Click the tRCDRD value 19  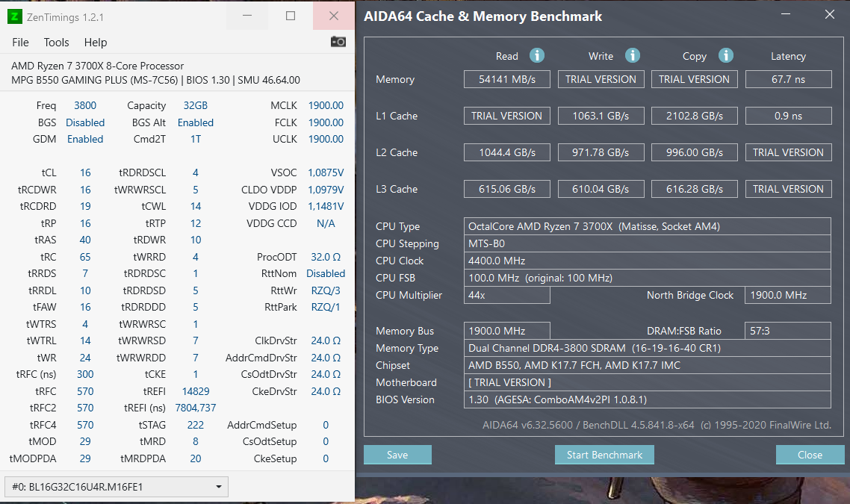tap(85, 207)
